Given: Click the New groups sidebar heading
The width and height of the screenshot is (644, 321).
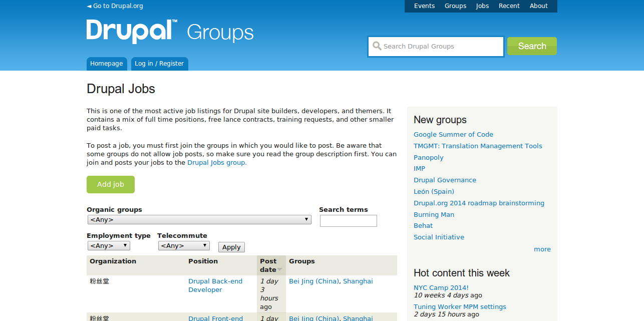Looking at the screenshot, I should [440, 120].
